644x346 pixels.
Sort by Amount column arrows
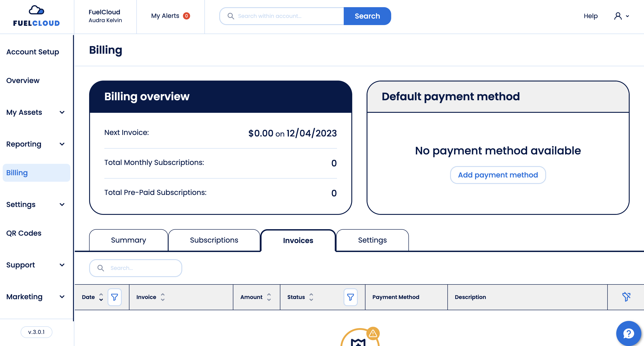269,297
